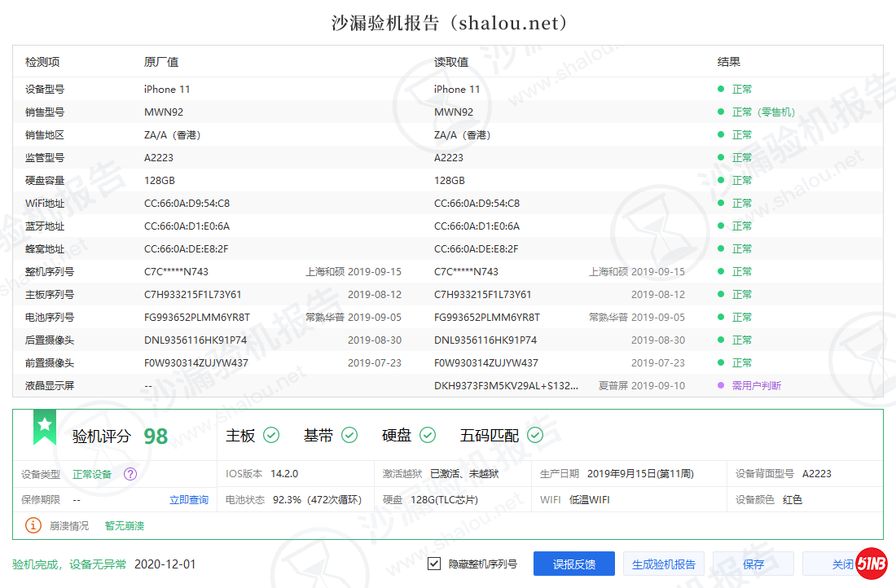
Task: Click the checkmark icon beside 基带
Action: [x=349, y=436]
